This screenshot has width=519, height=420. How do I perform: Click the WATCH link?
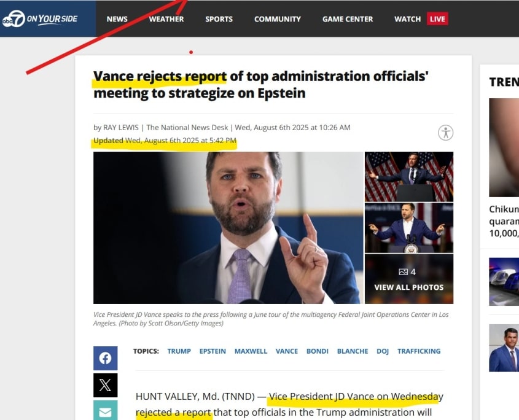[407, 19]
